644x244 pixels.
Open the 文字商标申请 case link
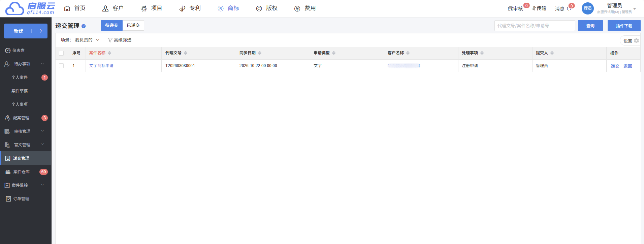tap(101, 66)
